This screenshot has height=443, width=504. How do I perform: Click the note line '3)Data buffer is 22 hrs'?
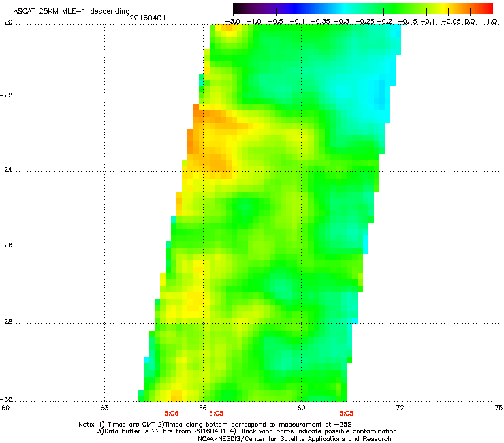[x=247, y=431]
